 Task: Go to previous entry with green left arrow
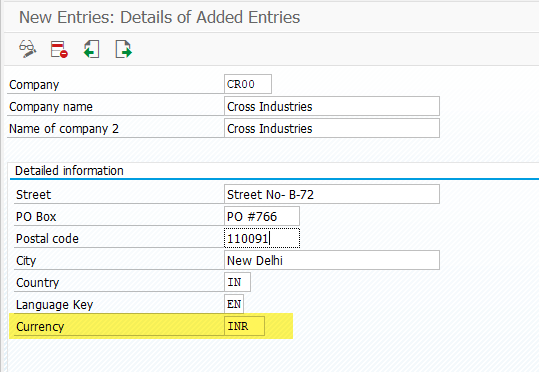pyautogui.click(x=91, y=49)
